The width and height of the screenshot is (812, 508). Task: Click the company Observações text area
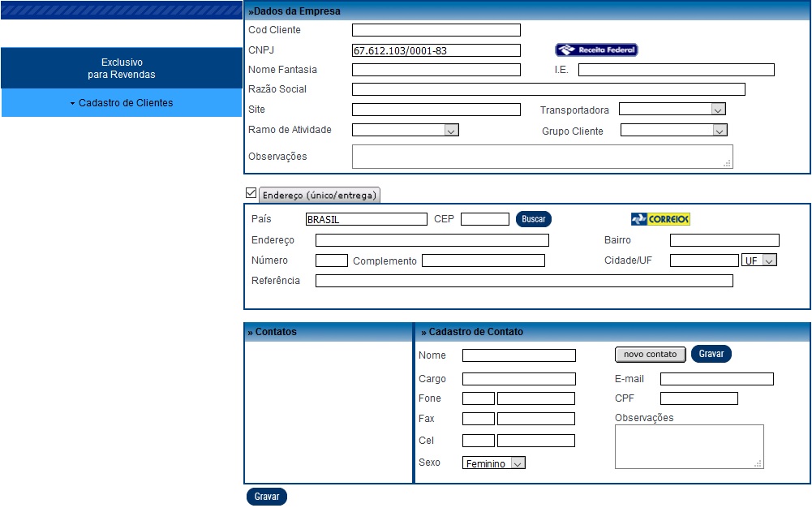point(542,157)
